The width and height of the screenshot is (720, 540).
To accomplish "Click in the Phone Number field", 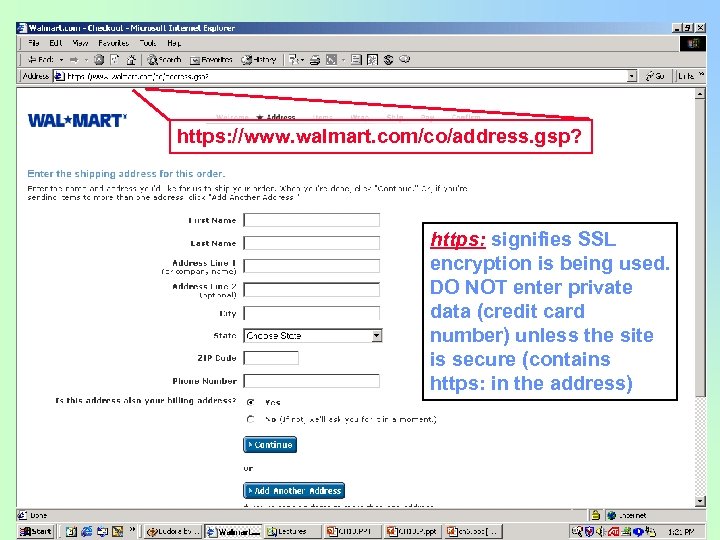I will pyautogui.click(x=311, y=381).
